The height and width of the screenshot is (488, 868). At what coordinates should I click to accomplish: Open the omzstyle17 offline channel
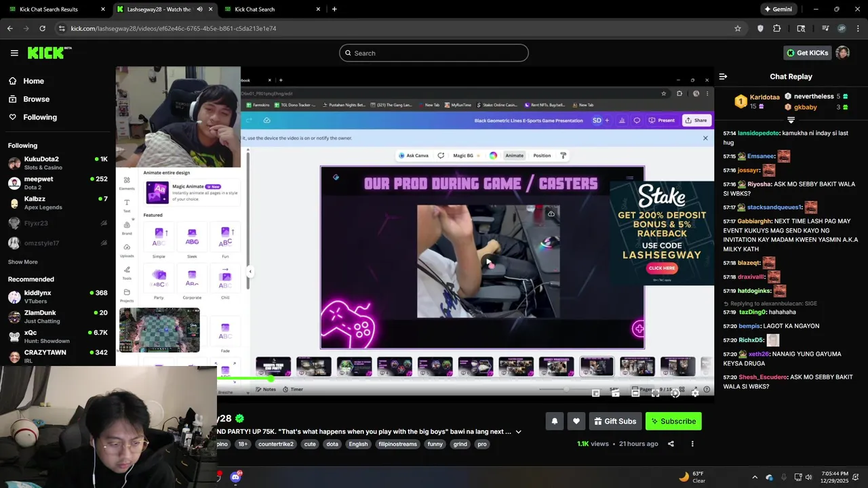tap(58, 243)
